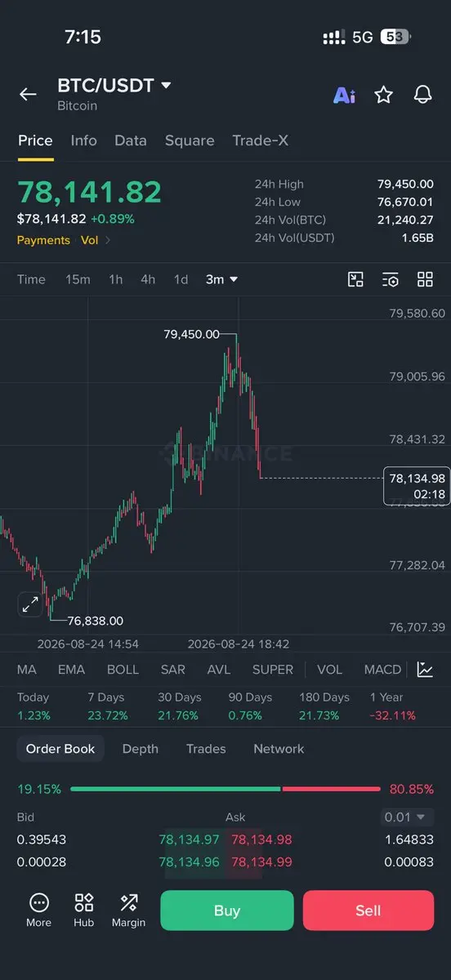Screen dimensions: 451x980
Task: Toggle the MA indicator
Action: (27, 670)
